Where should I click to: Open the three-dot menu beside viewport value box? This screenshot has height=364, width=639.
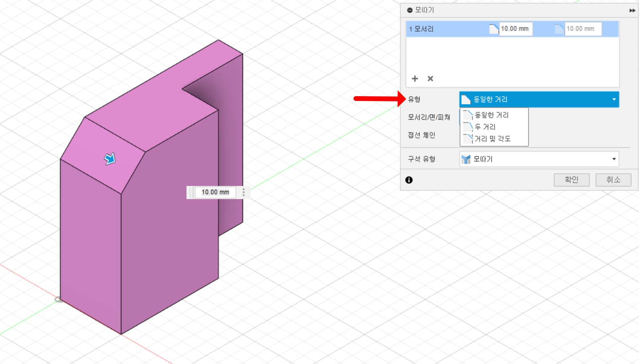[244, 192]
